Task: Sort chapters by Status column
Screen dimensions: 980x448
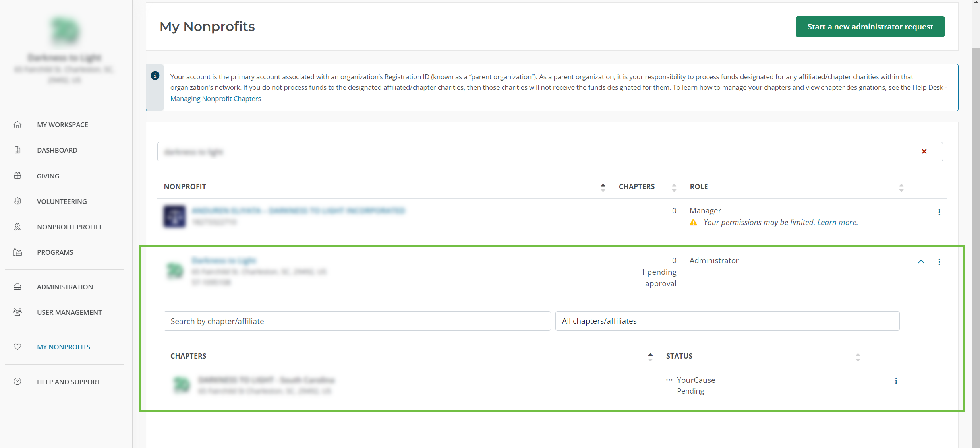Action: 858,357
